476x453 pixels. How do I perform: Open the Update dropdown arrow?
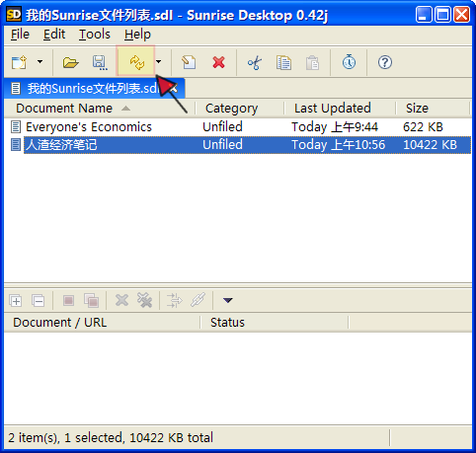pos(159,61)
